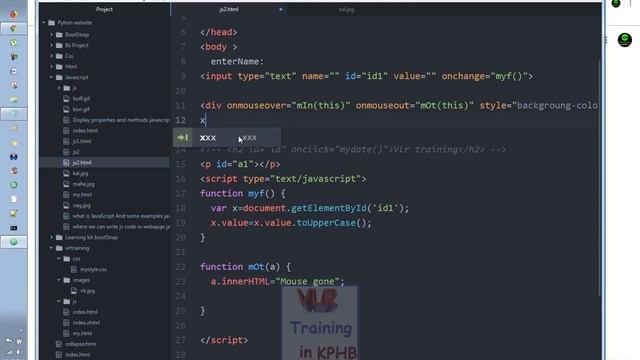Image resolution: width=640 pixels, height=360 pixels.
Task: Collapse the vlrtraining folder
Action: point(51,248)
